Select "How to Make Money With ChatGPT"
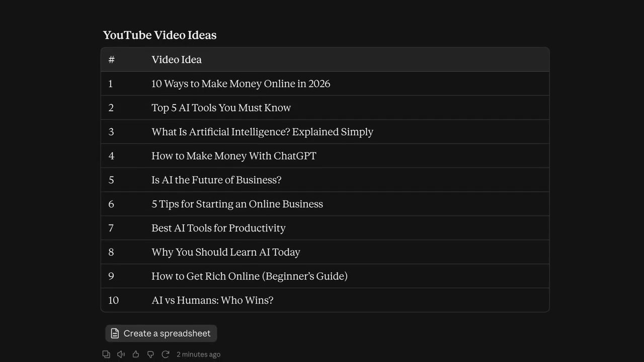 (x=234, y=156)
